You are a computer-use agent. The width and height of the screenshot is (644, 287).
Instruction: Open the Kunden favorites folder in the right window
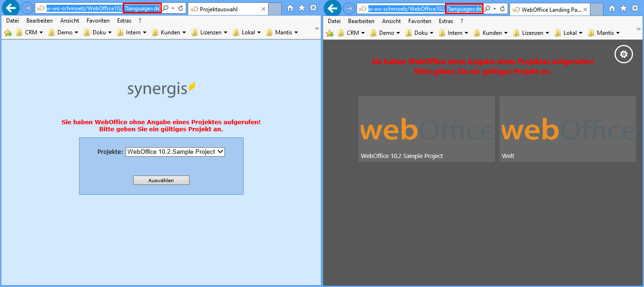[490, 32]
